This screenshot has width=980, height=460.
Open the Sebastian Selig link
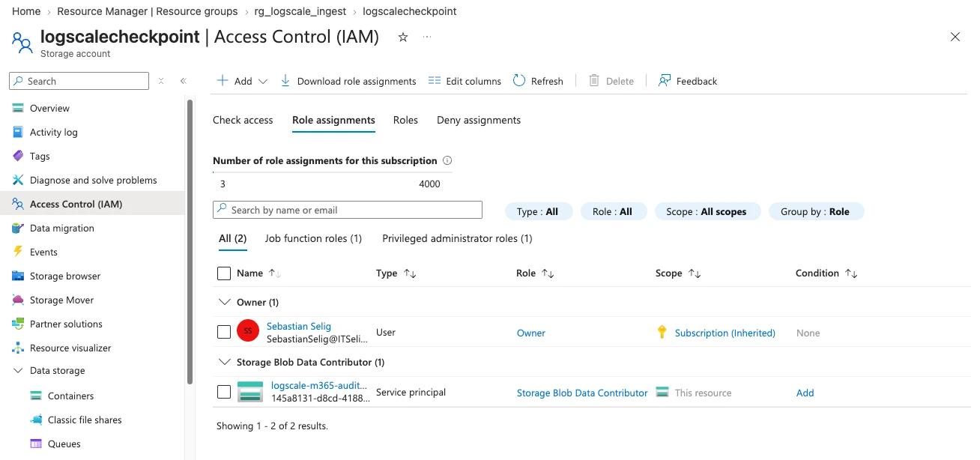click(299, 327)
